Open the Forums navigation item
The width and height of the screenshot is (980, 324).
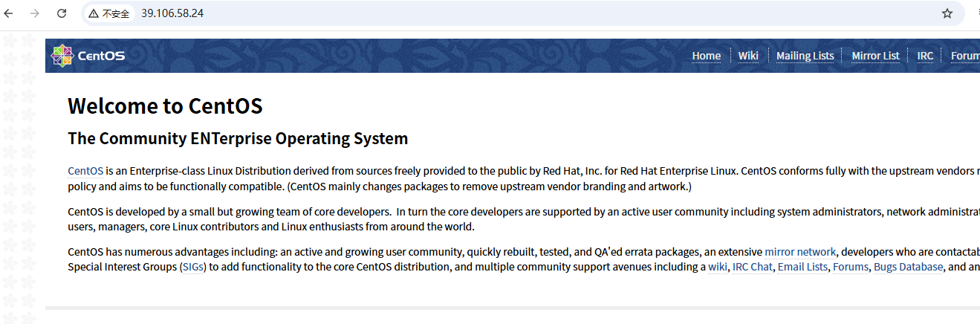click(965, 56)
